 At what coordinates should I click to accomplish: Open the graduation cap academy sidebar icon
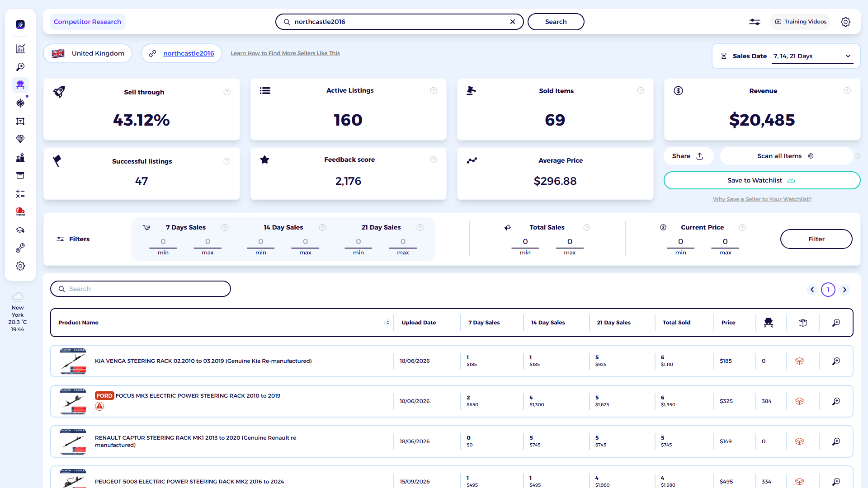click(20, 230)
